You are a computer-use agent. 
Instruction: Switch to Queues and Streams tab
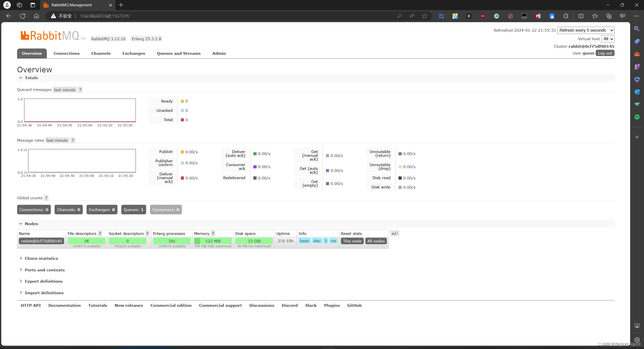tap(179, 53)
